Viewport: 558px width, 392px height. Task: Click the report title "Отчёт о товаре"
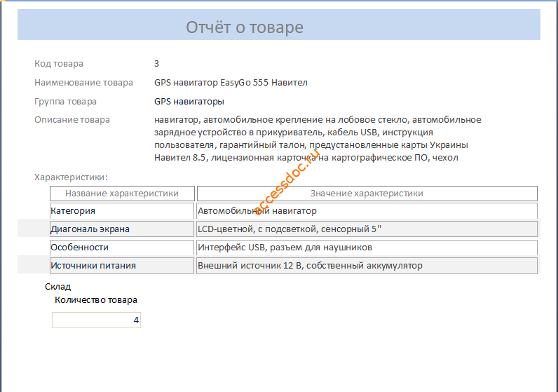(245, 27)
